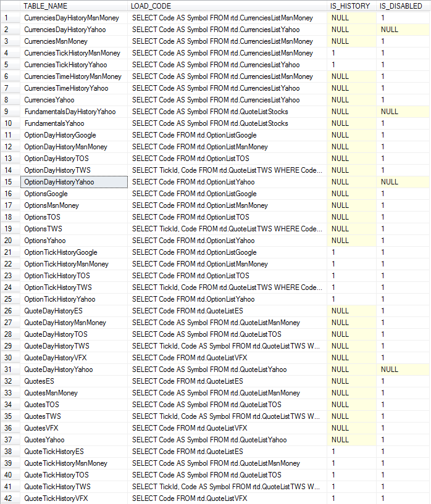Select the CurrenciesDayHistoryYahoo table name

pos(74,30)
